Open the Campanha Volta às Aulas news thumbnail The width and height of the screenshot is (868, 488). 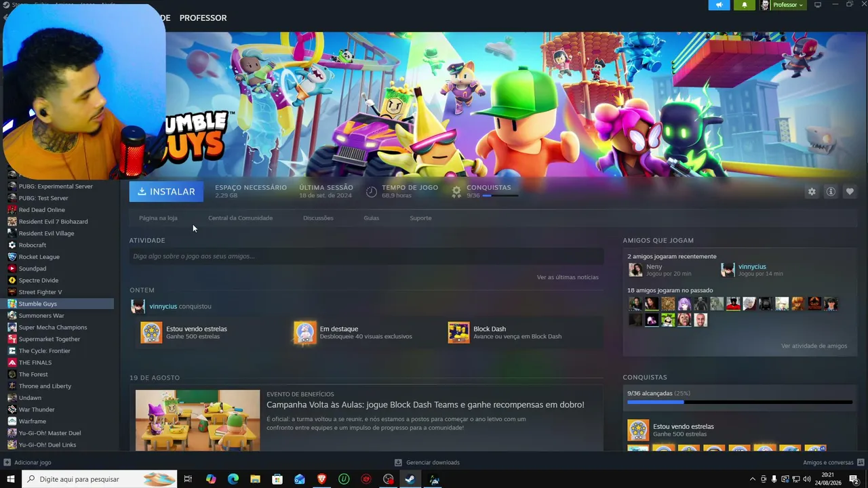tap(197, 420)
